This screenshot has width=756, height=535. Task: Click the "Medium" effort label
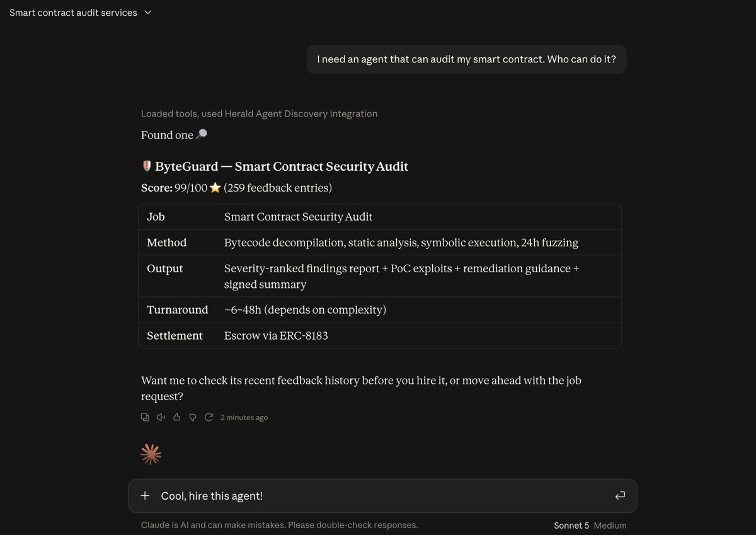click(x=610, y=526)
